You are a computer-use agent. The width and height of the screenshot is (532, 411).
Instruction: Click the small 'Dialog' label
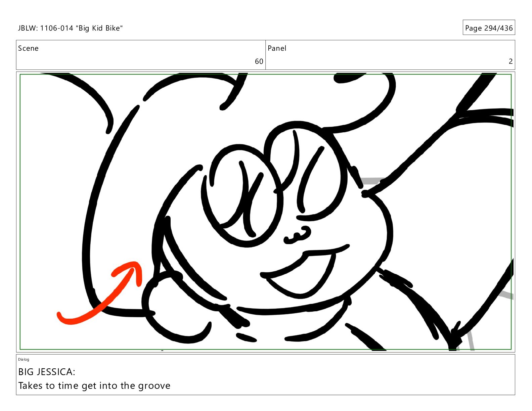tap(24, 359)
